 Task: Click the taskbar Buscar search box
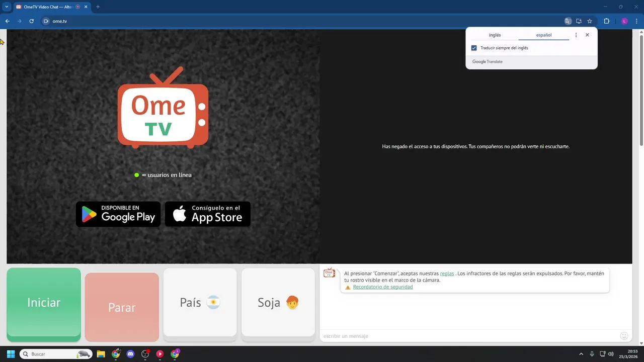tap(56, 354)
